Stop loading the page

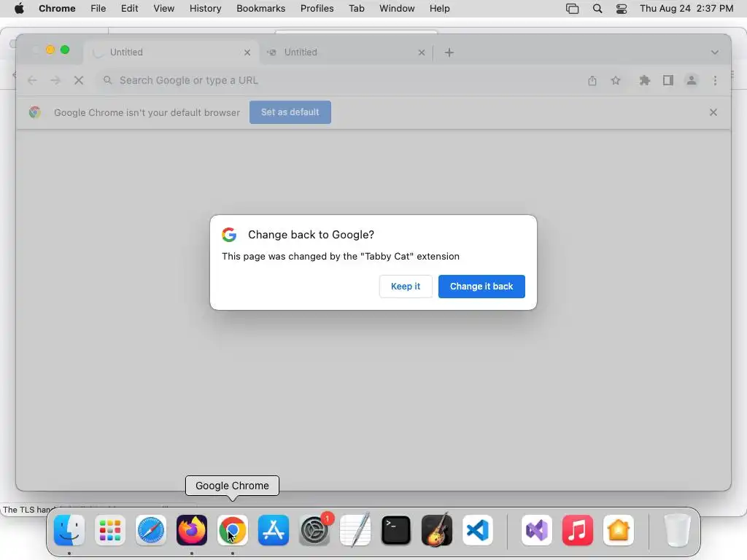tap(79, 80)
